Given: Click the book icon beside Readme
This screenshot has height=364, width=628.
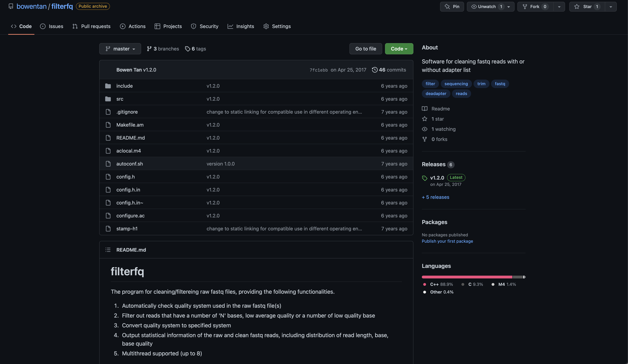Looking at the screenshot, I should tap(425, 109).
